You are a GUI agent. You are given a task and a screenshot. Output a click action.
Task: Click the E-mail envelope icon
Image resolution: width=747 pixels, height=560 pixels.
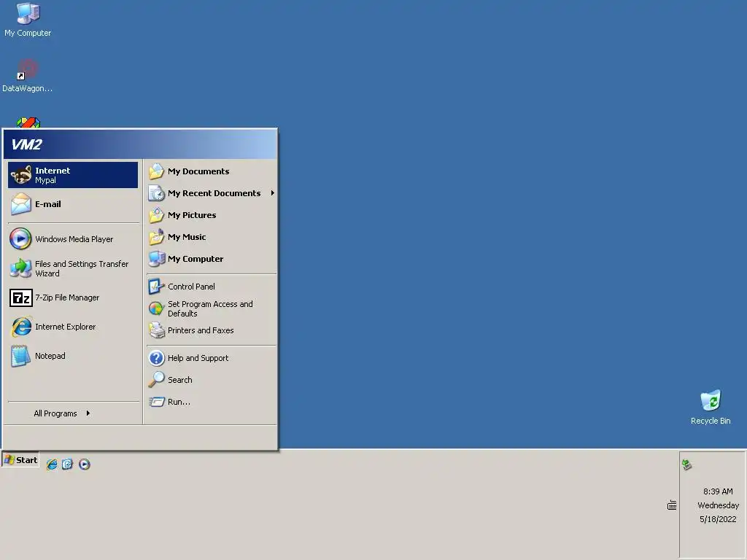point(21,204)
